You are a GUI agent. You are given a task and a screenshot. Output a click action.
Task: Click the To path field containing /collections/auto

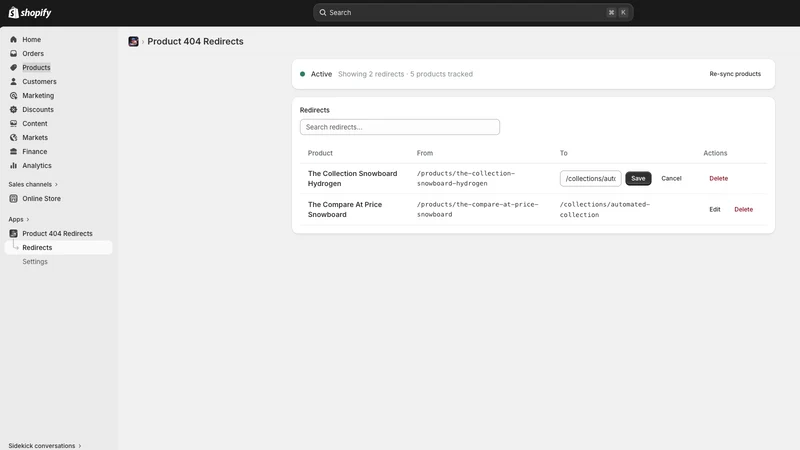590,178
